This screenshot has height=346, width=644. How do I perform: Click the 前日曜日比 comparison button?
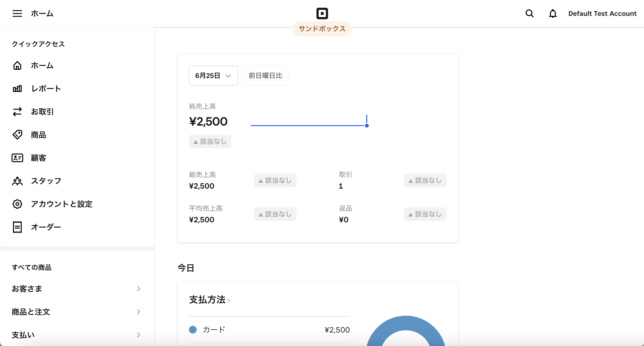pyautogui.click(x=265, y=76)
